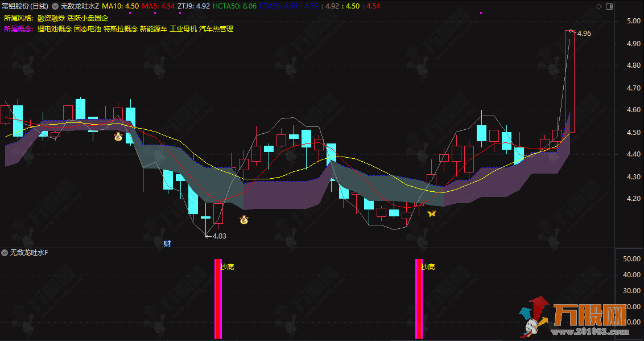The image size is (644, 341).
Task: Click the first 抄底 label text
Action: (227, 267)
